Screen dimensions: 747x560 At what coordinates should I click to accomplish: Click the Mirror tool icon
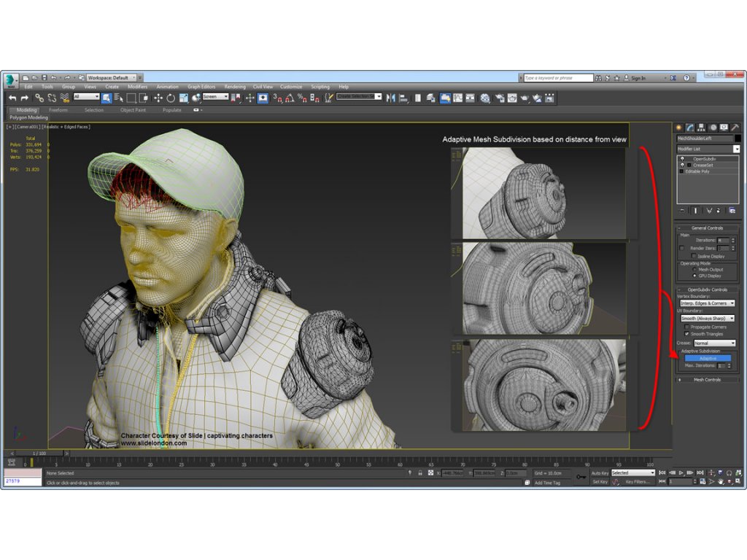pos(390,98)
